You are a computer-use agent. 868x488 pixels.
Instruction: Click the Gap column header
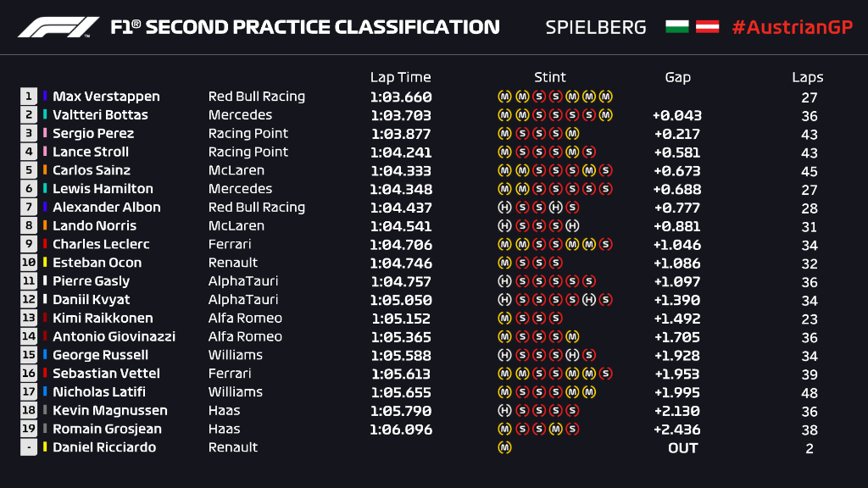coord(677,77)
